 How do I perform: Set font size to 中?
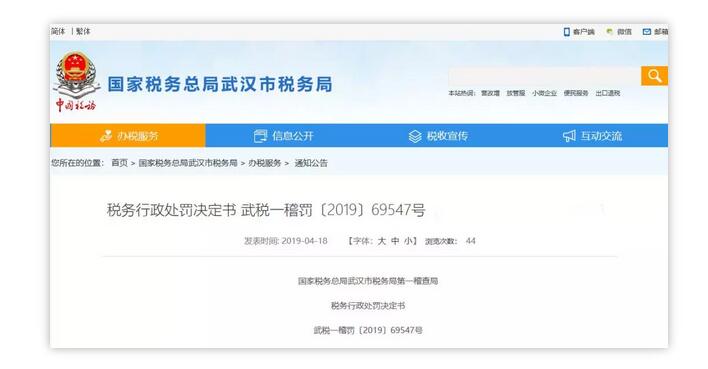pos(395,241)
